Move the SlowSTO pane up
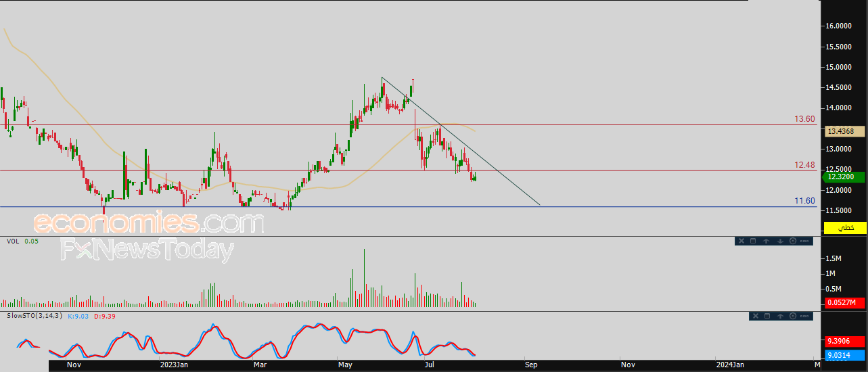 pos(780,316)
